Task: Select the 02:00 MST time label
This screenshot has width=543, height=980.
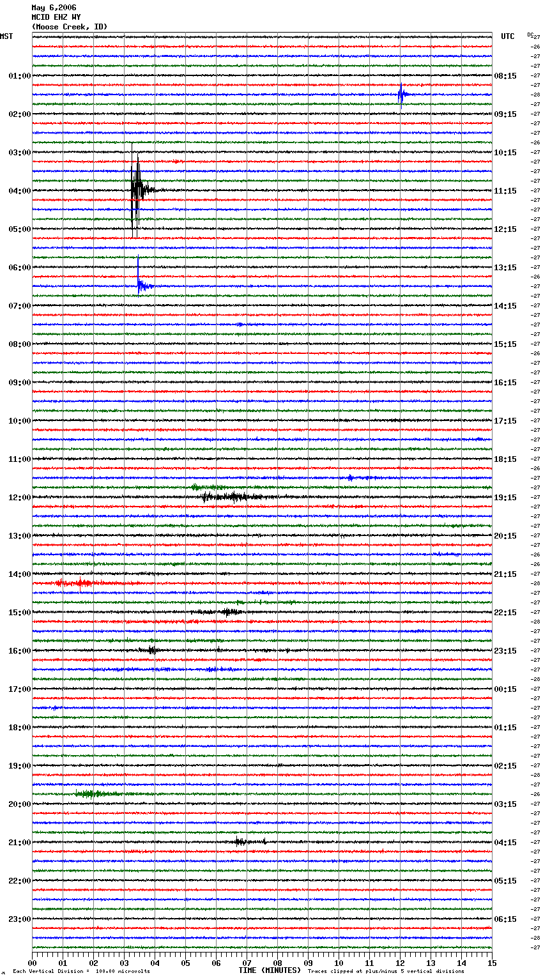Action: 20,114
